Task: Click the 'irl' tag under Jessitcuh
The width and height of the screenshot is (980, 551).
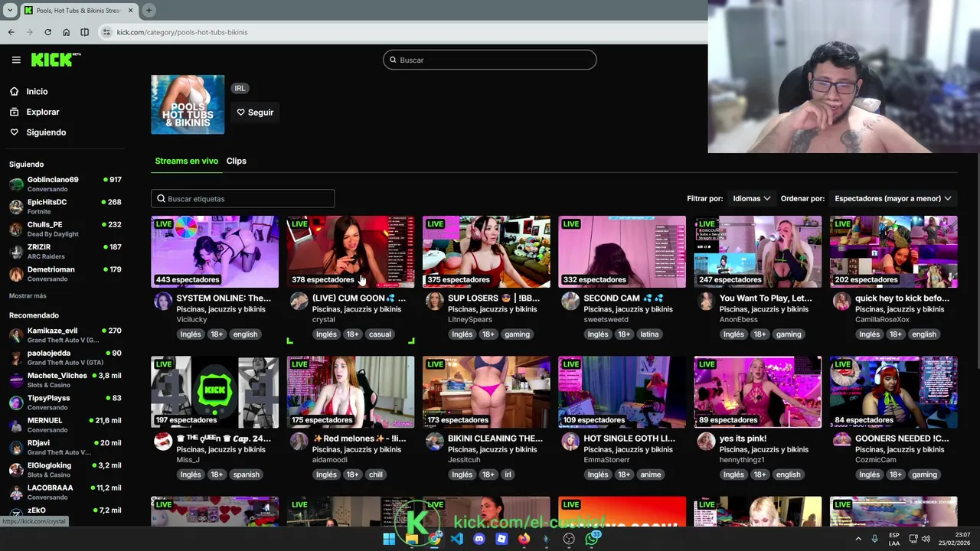Action: (x=508, y=474)
